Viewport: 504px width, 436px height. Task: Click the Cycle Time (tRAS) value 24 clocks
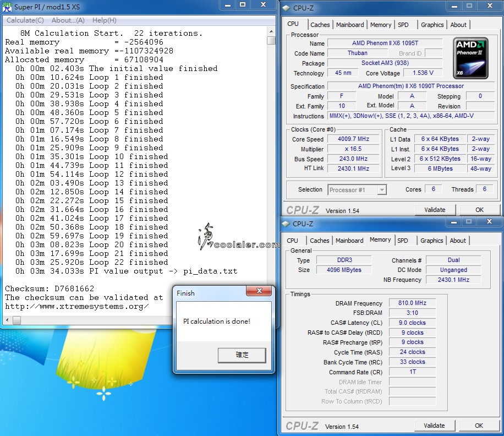coord(412,352)
